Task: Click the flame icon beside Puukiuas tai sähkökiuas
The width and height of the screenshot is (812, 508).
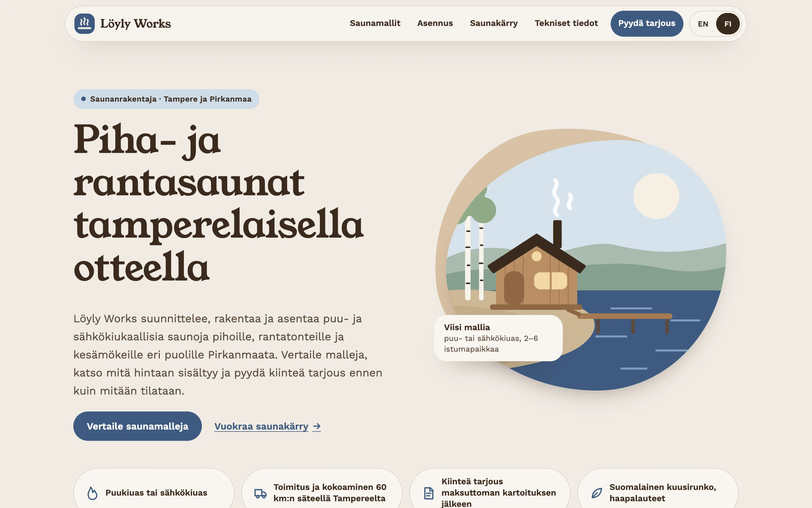Action: (92, 493)
